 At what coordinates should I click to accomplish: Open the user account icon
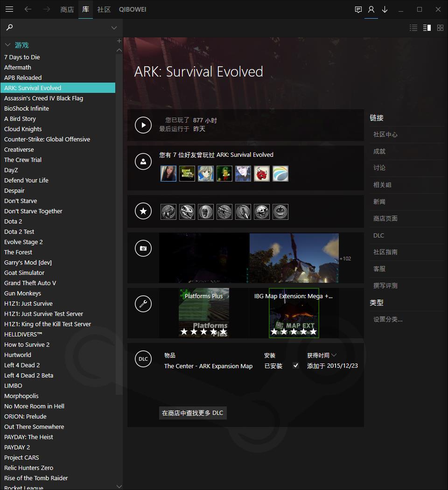371,9
